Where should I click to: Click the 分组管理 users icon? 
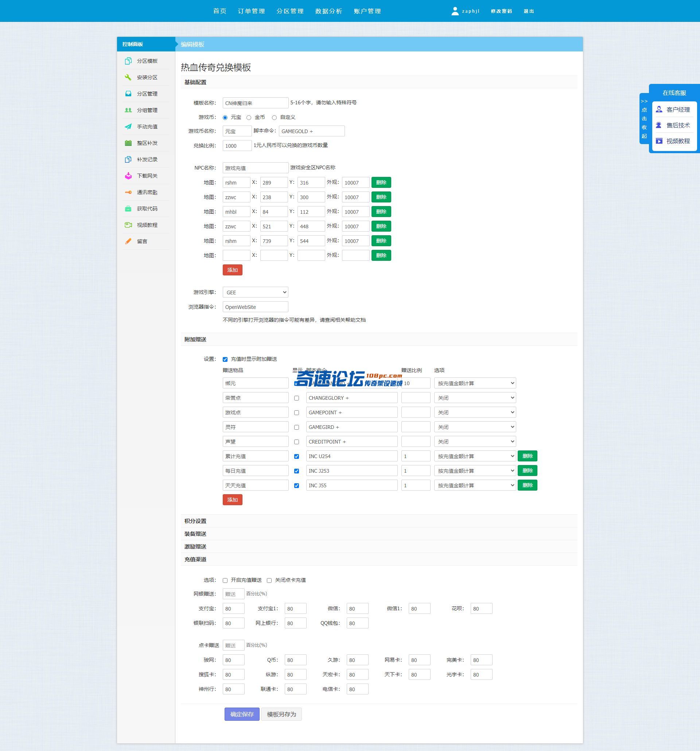pyautogui.click(x=128, y=110)
